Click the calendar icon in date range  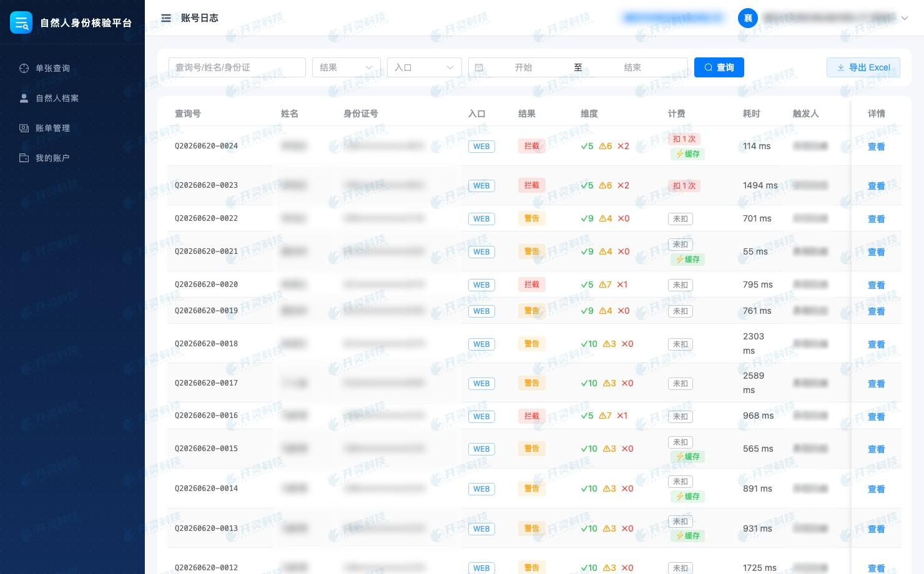(x=479, y=67)
